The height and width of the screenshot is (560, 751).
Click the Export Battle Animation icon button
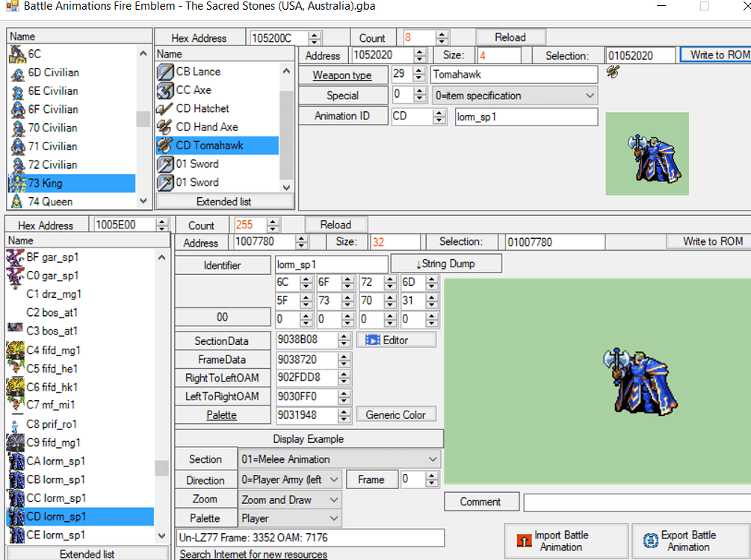(649, 541)
